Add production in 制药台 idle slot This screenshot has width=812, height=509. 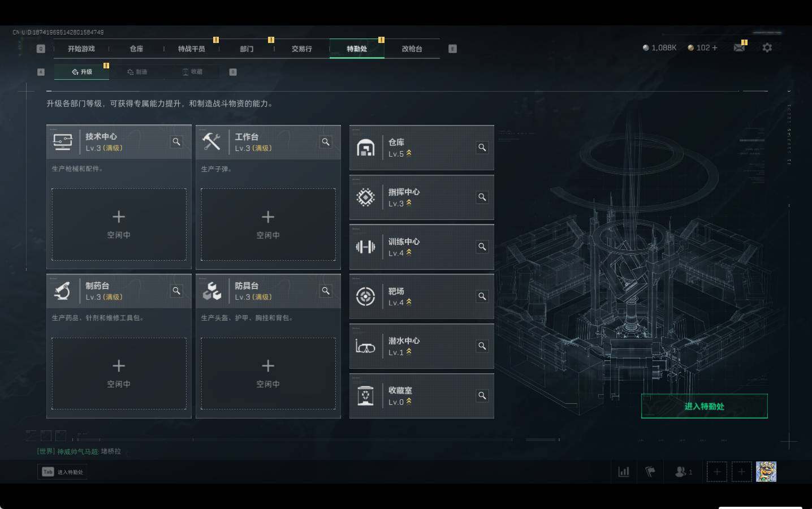[x=119, y=373]
